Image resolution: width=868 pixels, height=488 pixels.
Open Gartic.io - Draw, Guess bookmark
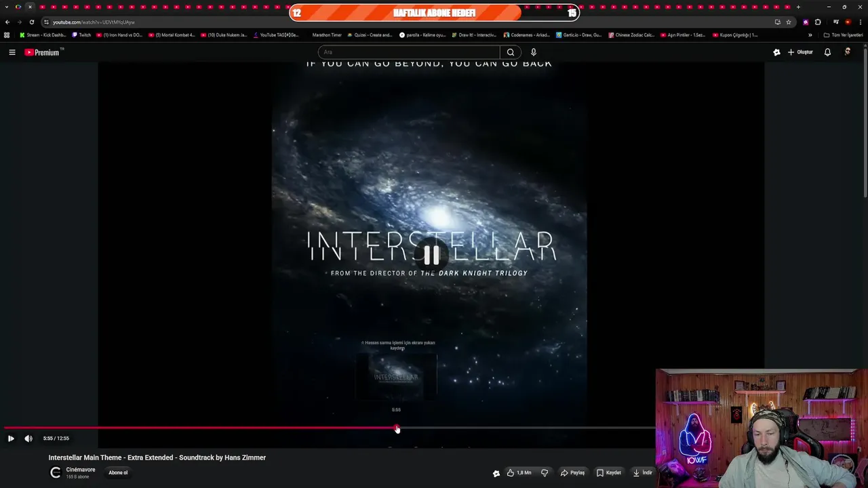tap(579, 35)
